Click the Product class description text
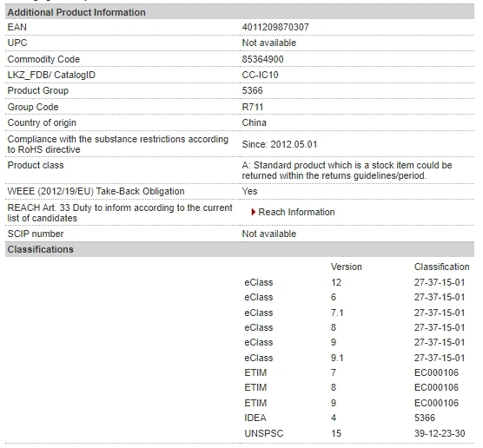This screenshot has width=483, height=448. pos(347,170)
